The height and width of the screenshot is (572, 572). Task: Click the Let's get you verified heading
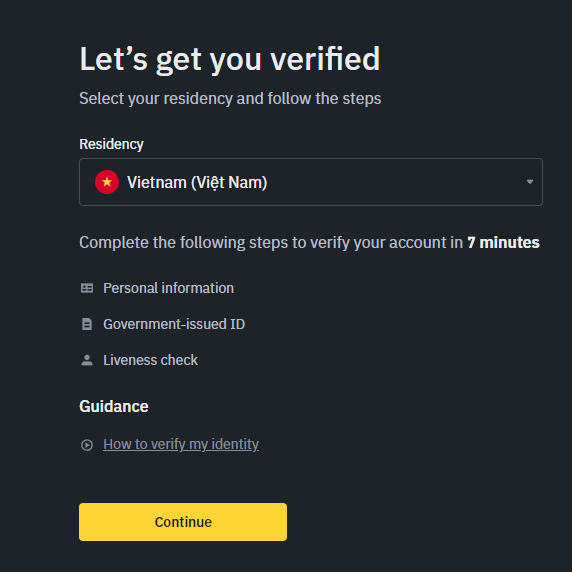230,59
